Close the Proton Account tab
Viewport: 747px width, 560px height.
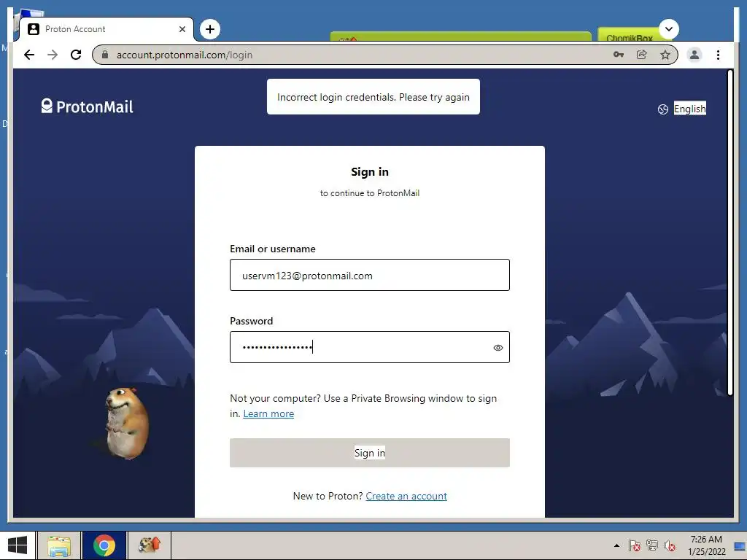pyautogui.click(x=182, y=29)
